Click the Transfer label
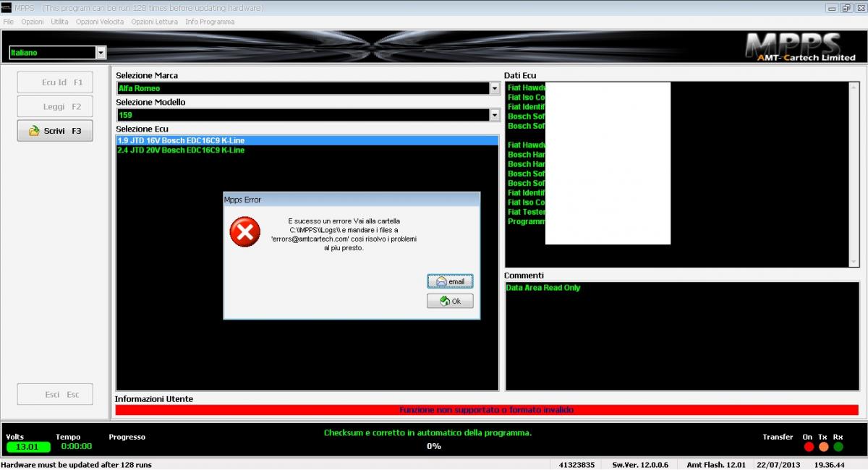868x470 pixels. 778,437
